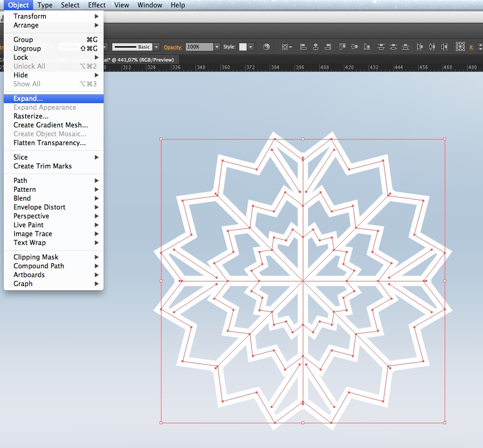Click the orange Opacity panel link
The image size is (483, 448).
pos(173,47)
